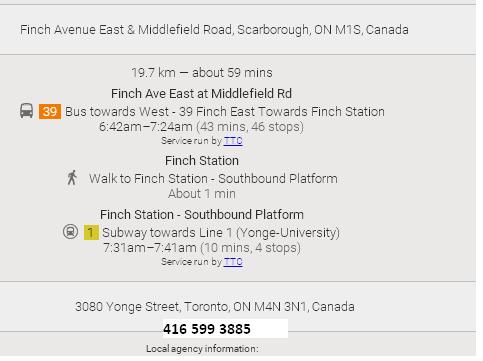The image size is (483, 361).
Task: Click the Finch Ave East at Middlefield Rd stop
Action: (202, 94)
